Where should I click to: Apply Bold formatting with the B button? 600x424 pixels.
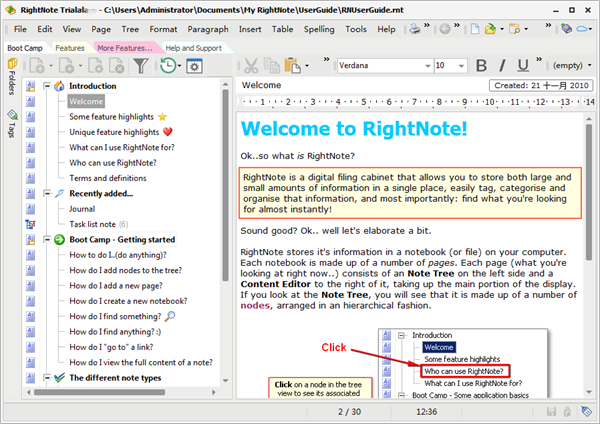click(481, 66)
